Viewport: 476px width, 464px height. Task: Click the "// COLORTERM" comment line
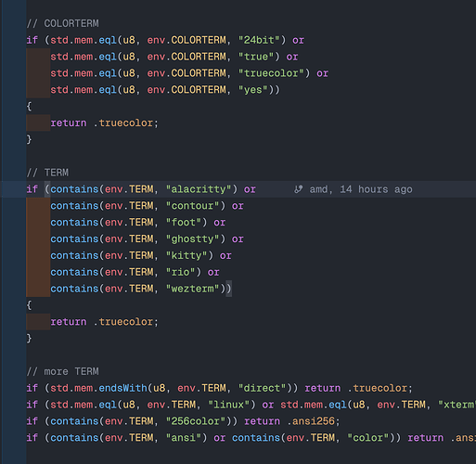click(62, 23)
